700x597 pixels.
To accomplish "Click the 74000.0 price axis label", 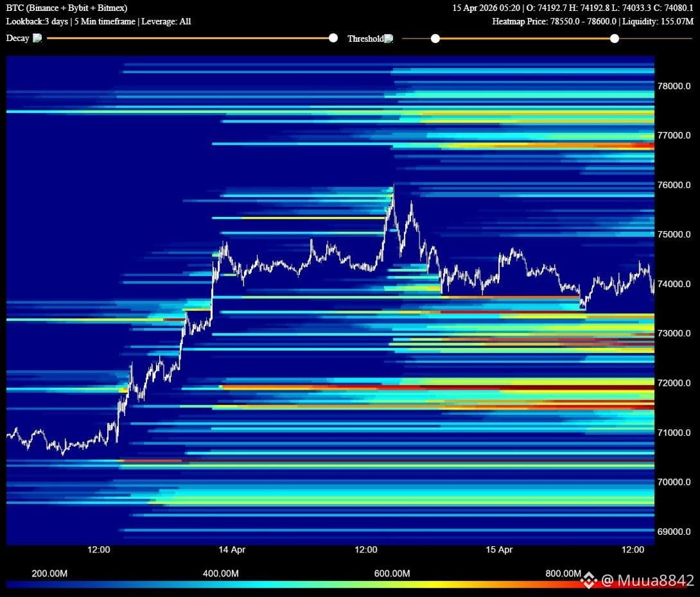I will pyautogui.click(x=674, y=284).
